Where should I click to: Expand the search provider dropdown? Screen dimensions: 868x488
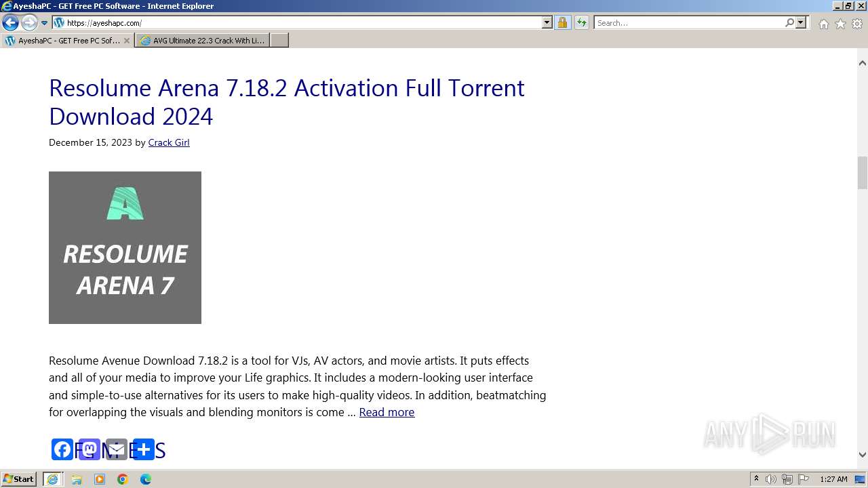pos(801,23)
